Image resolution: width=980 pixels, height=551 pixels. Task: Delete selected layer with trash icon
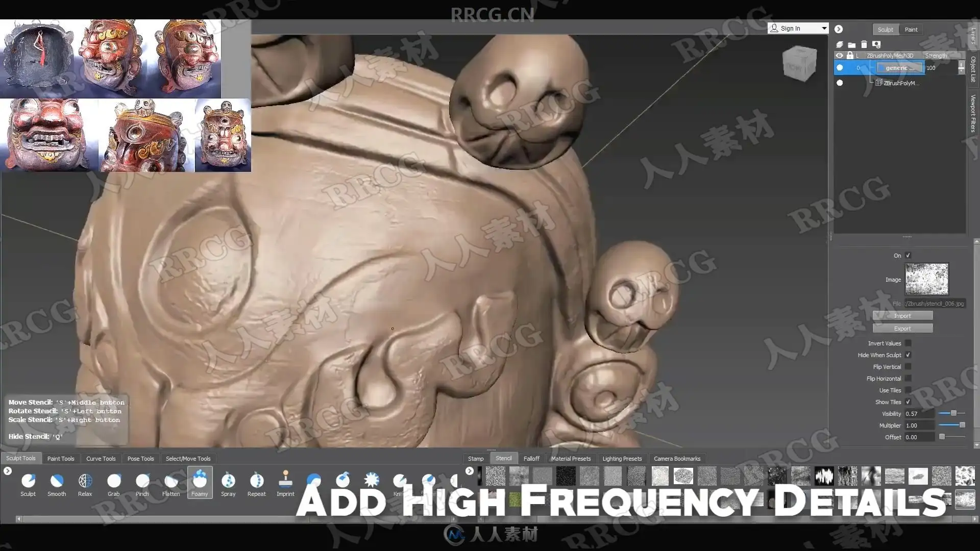864,44
